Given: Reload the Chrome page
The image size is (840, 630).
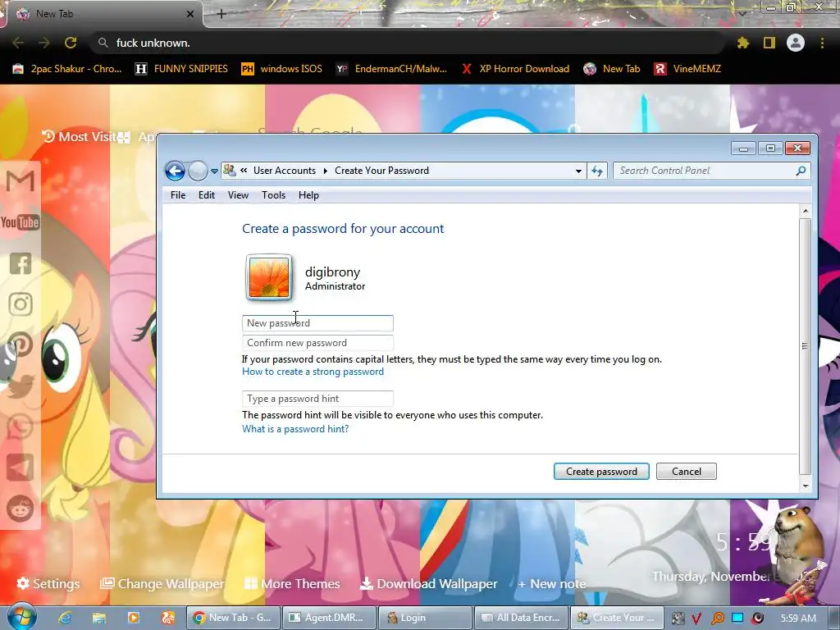Looking at the screenshot, I should click(71, 43).
